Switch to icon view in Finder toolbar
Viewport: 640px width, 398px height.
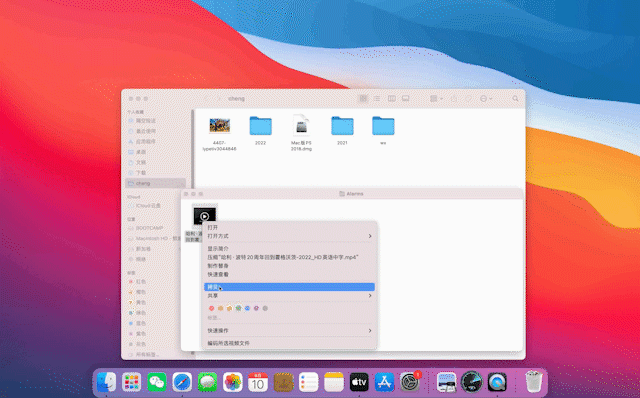363,98
